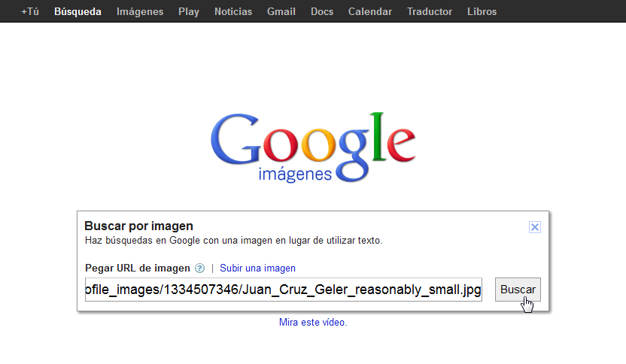Go to Imágenes in the top bar

(140, 11)
